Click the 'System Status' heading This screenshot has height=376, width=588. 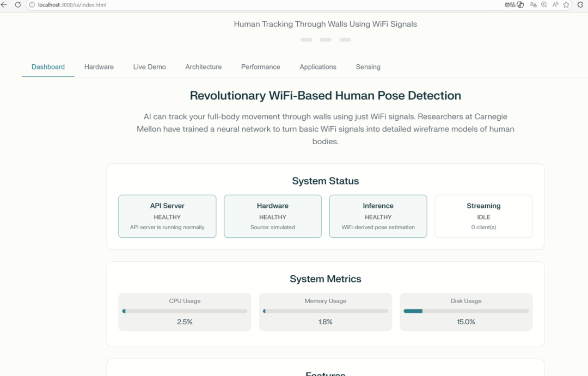tap(326, 181)
